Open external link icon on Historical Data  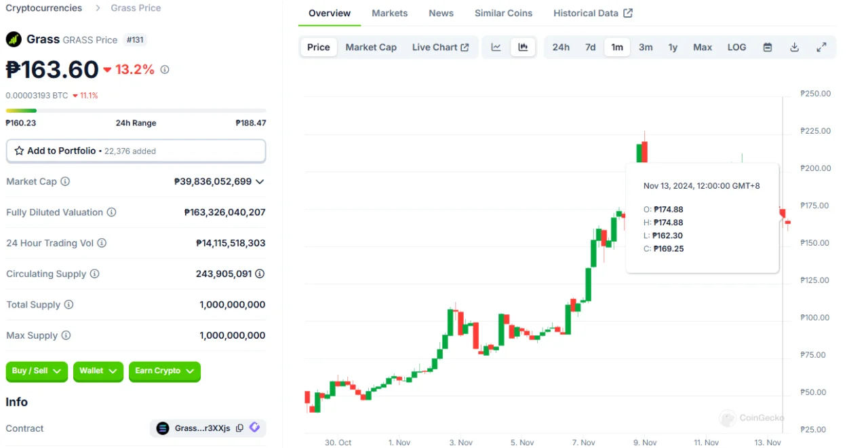(628, 13)
